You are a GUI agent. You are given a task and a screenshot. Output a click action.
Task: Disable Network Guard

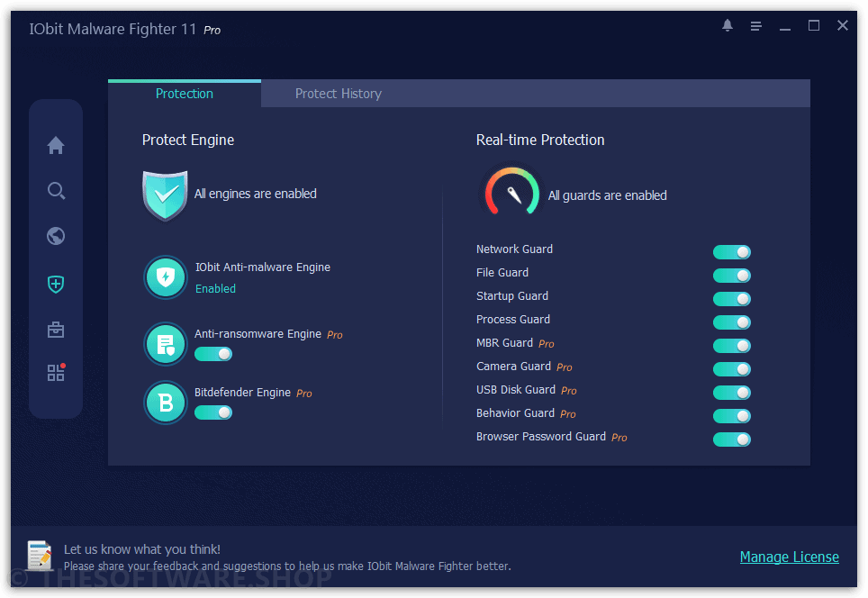732,252
